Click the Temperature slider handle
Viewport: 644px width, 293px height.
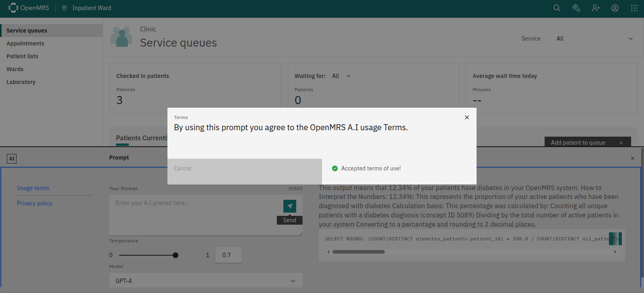pyautogui.click(x=175, y=255)
